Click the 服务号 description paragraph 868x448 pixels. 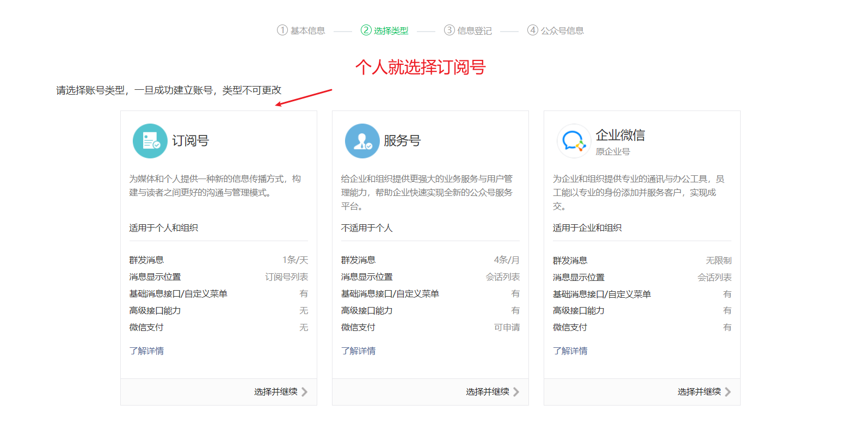point(427,193)
